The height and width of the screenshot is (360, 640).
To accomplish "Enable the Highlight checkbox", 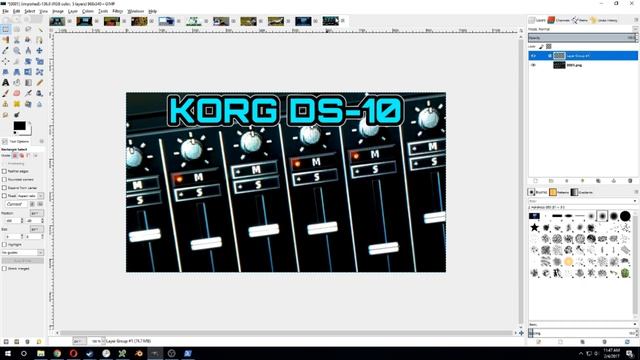I will pos(4,244).
